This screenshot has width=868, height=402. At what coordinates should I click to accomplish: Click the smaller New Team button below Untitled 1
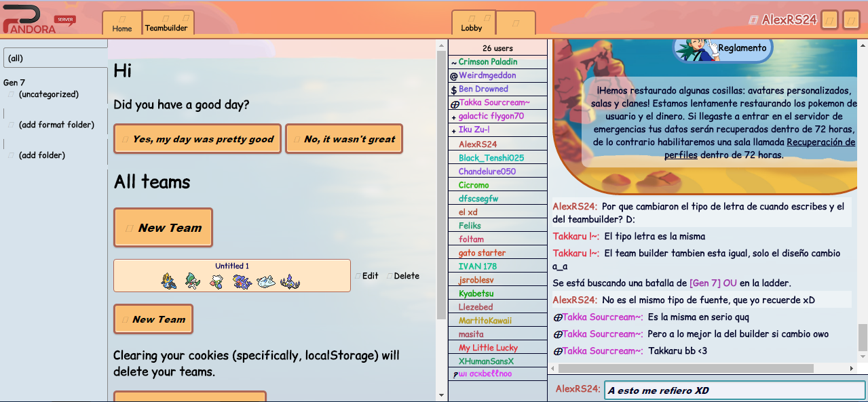(x=153, y=319)
